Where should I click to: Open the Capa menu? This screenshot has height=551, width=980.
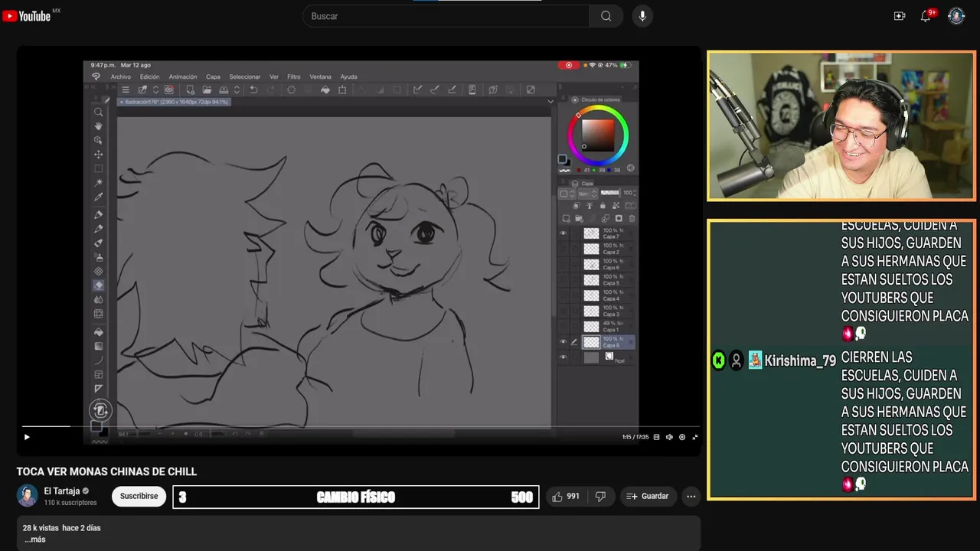point(213,77)
